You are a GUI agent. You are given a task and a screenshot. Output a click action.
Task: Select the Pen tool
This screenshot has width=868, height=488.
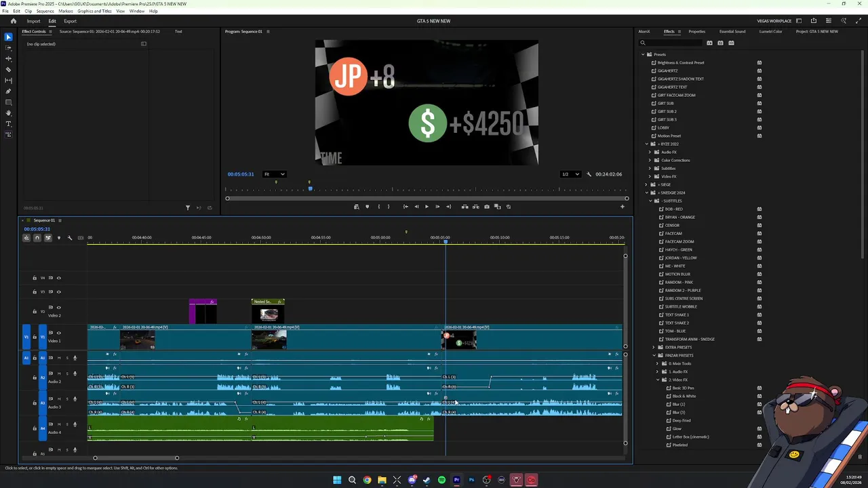[x=8, y=91]
